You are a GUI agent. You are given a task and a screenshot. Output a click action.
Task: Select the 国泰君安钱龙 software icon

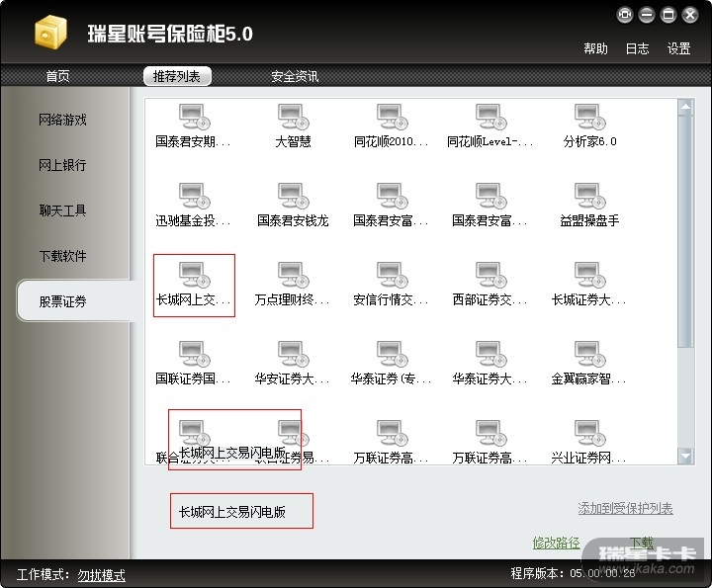click(293, 196)
